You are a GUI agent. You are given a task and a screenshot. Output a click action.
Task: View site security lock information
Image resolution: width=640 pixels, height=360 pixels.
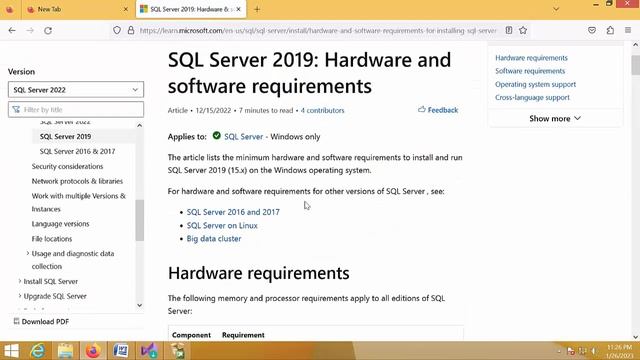[131, 30]
